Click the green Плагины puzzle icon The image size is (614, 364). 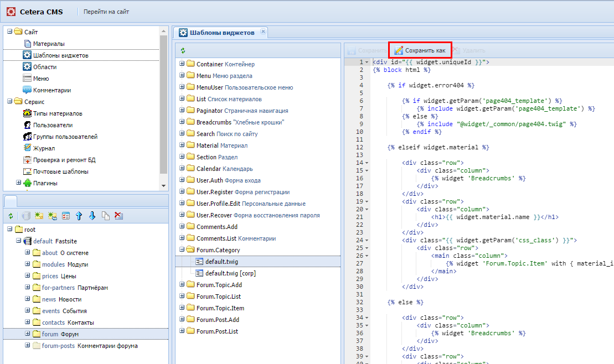[x=27, y=183]
